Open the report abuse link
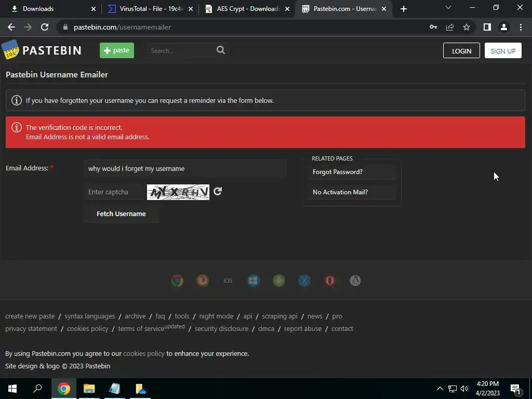 pos(303,329)
